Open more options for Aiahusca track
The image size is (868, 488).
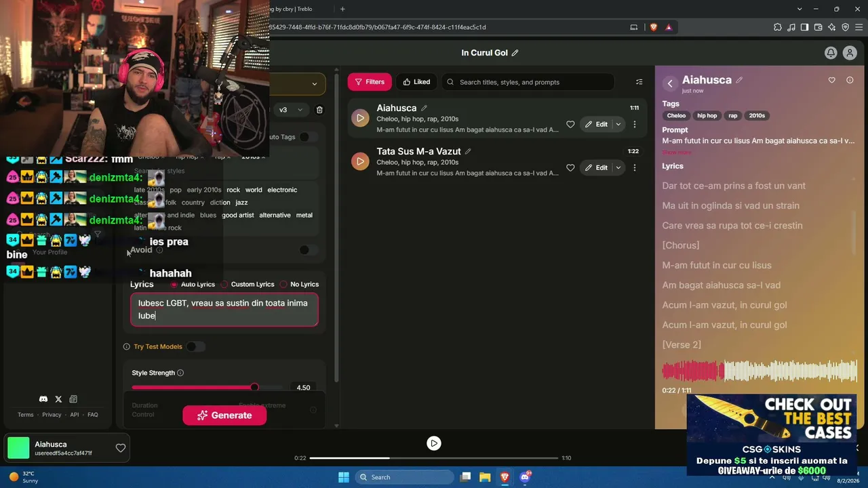point(635,125)
